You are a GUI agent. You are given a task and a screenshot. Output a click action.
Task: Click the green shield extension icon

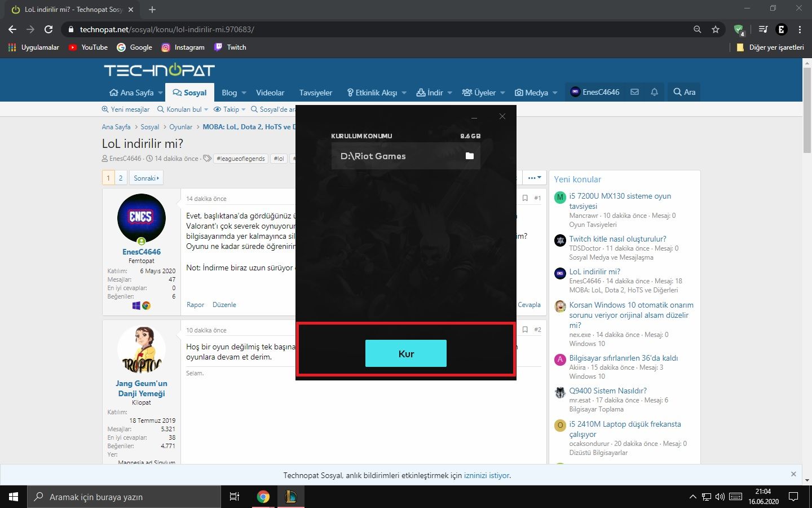[739, 29]
